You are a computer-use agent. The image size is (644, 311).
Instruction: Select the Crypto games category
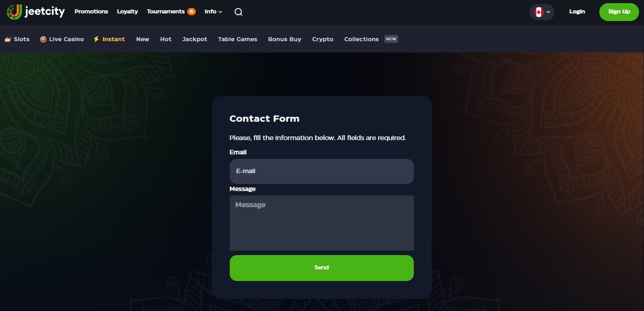[323, 39]
